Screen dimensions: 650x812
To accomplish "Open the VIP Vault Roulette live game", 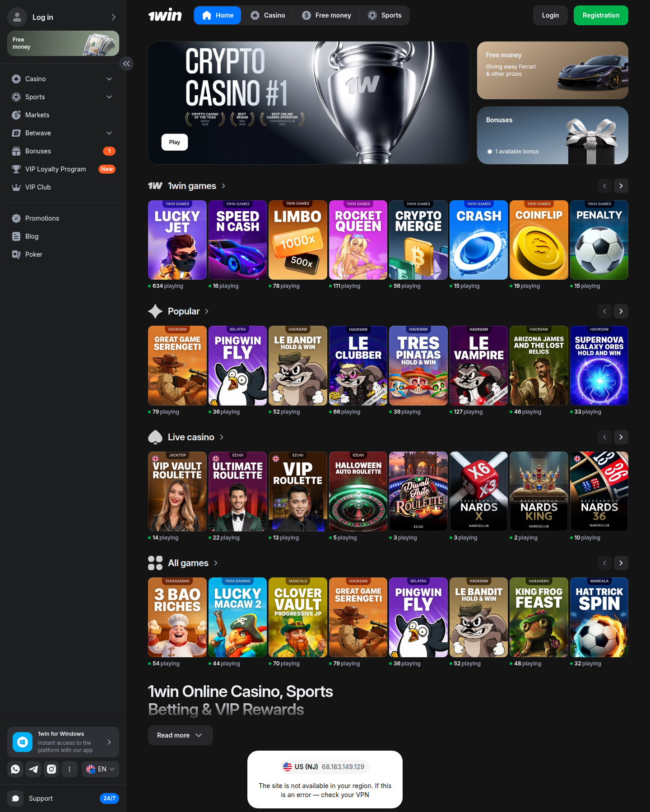I will point(177,492).
